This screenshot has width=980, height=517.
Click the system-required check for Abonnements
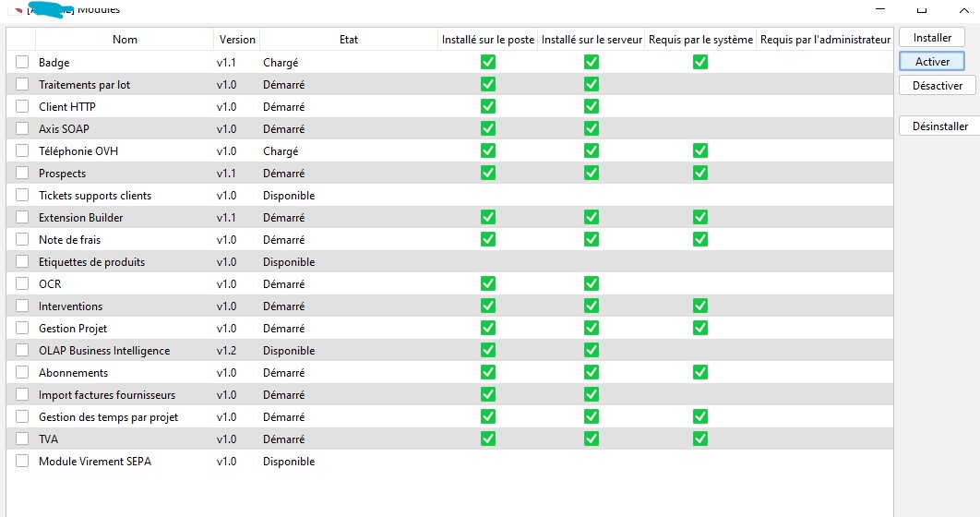pyautogui.click(x=700, y=372)
